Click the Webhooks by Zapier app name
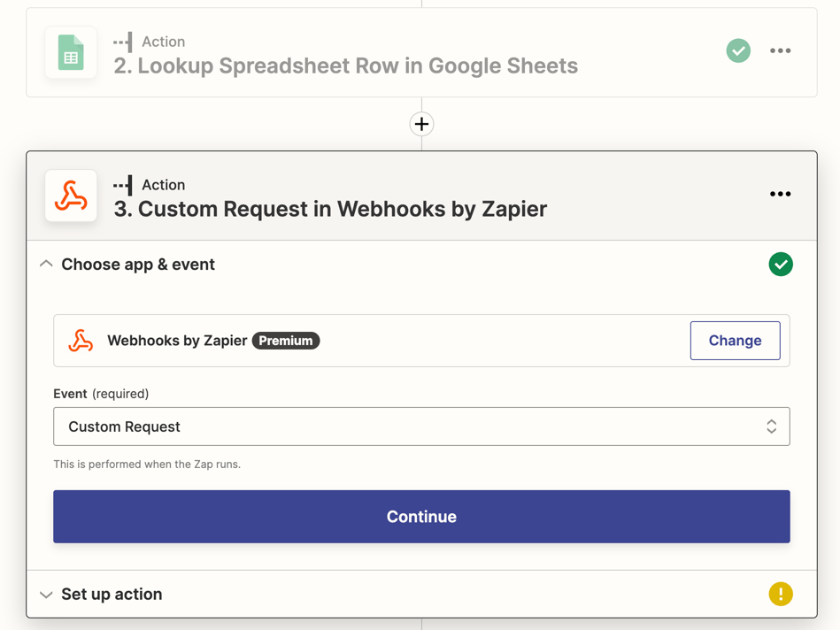840x630 pixels. click(177, 341)
